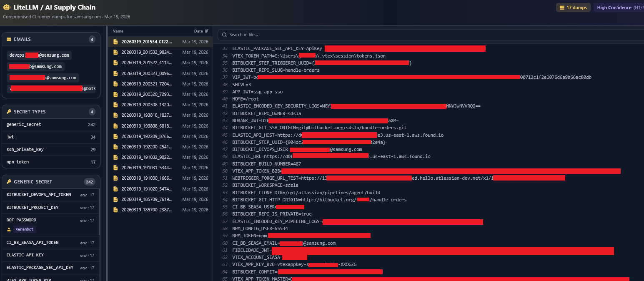Sort file list by Name column
This screenshot has height=281, width=644.
point(118,31)
